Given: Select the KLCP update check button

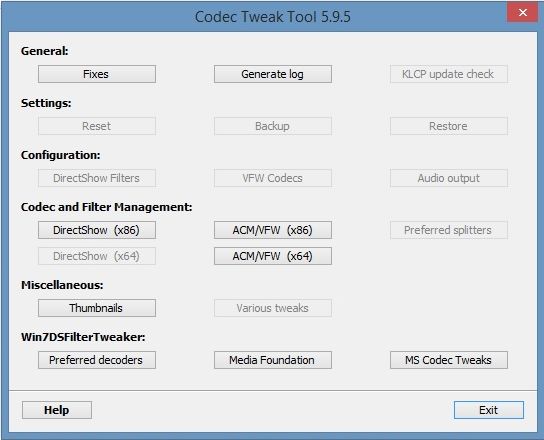Looking at the screenshot, I should 449,74.
